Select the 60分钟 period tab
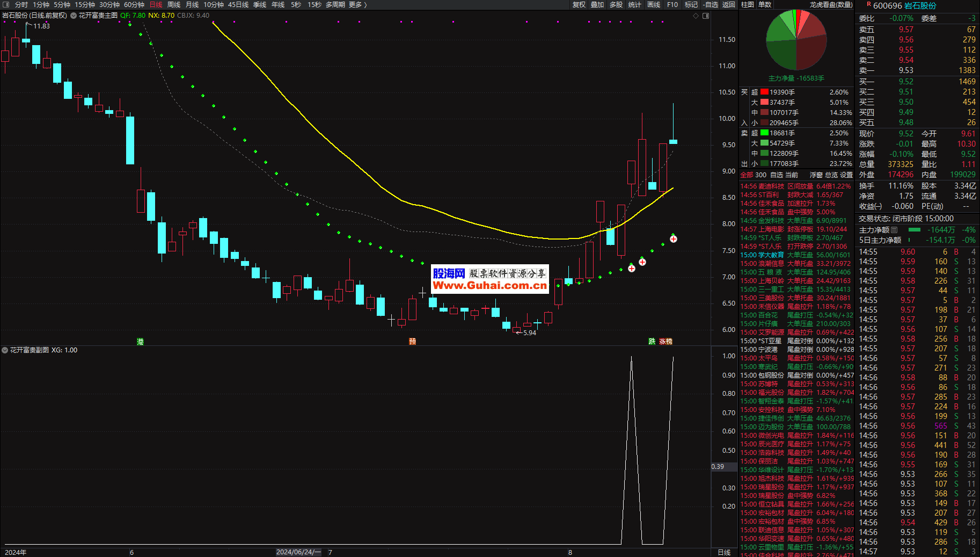Viewport: 980px width, 557px height. (x=134, y=5)
